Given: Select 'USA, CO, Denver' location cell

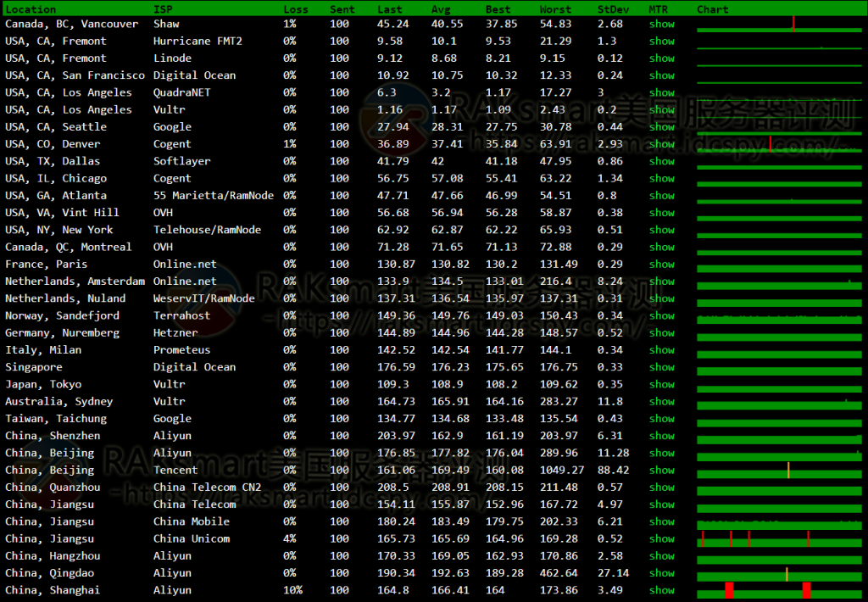Looking at the screenshot, I should pos(53,144).
